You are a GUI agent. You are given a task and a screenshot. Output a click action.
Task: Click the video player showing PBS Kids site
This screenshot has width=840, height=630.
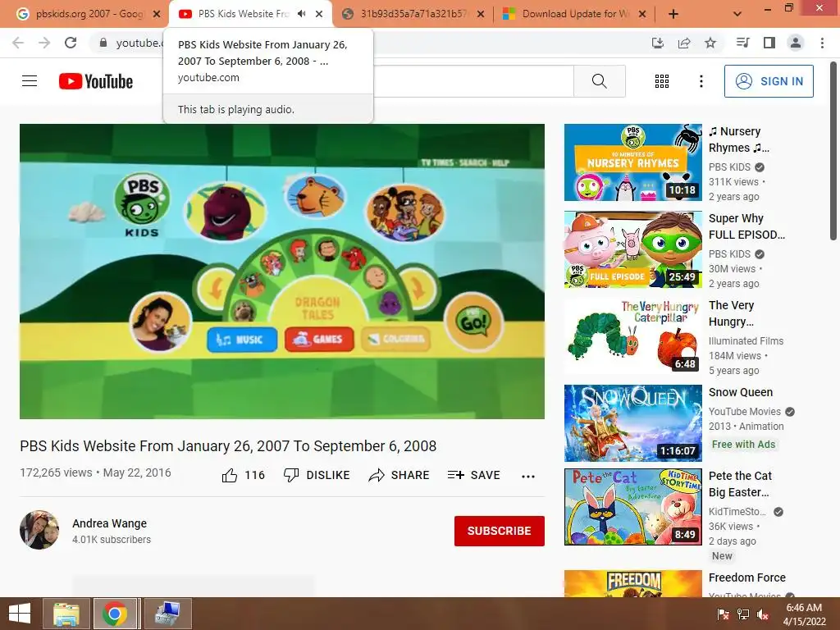(x=282, y=271)
